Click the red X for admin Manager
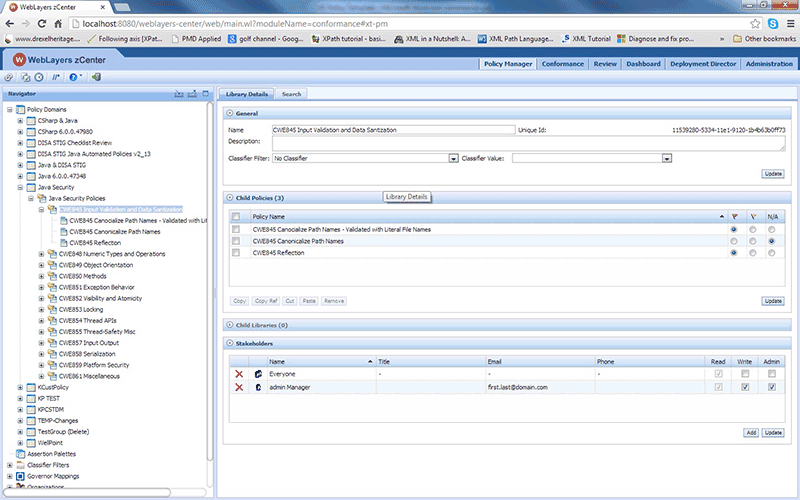This screenshot has height=500, width=800. coord(239,387)
